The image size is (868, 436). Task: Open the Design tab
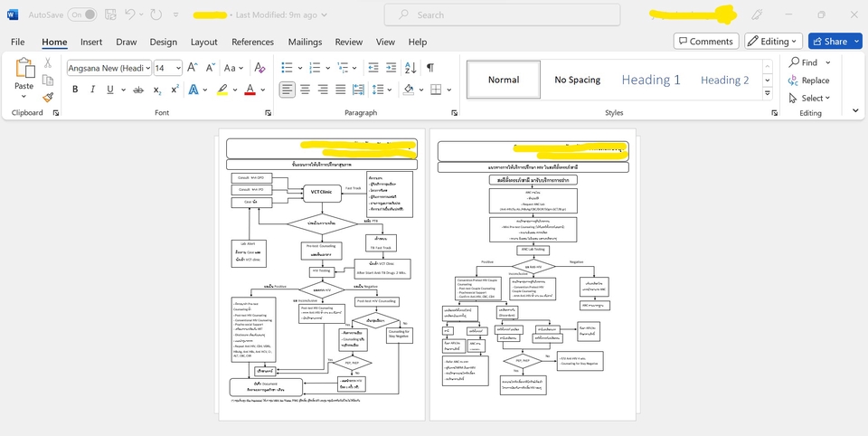(x=164, y=42)
